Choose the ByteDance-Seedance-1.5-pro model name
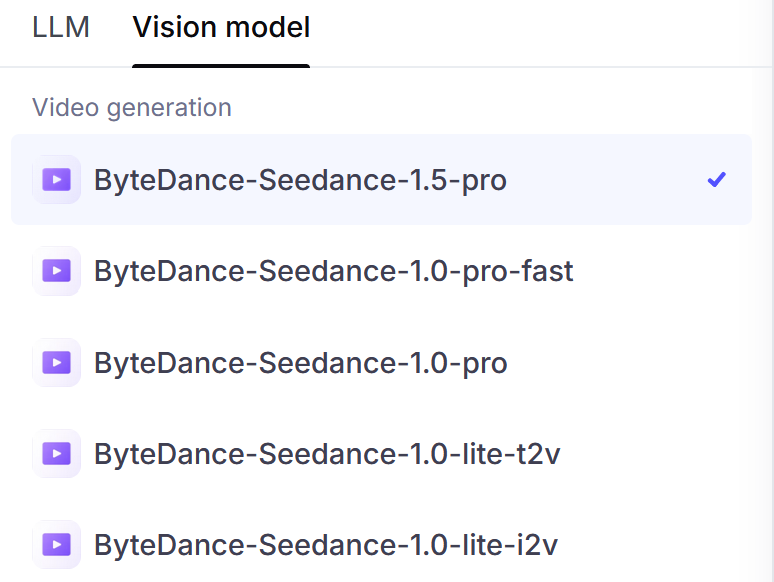Screen dimensions: 774x582 [300, 180]
